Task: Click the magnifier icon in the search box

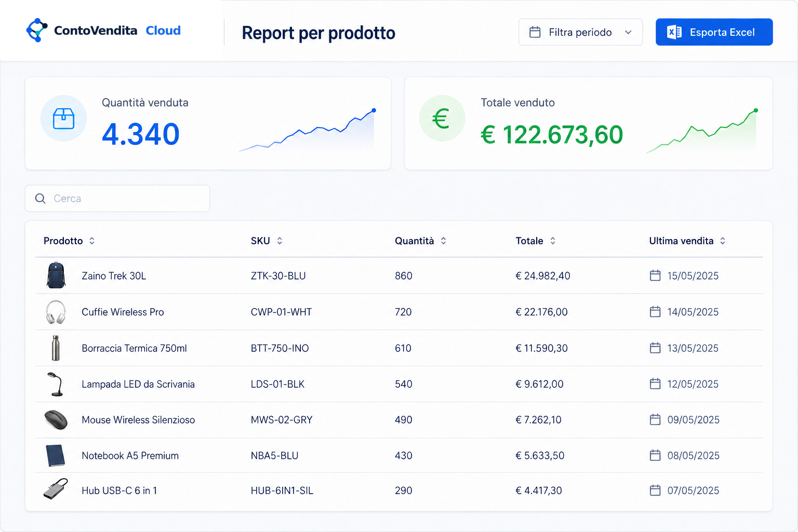Action: [41, 198]
